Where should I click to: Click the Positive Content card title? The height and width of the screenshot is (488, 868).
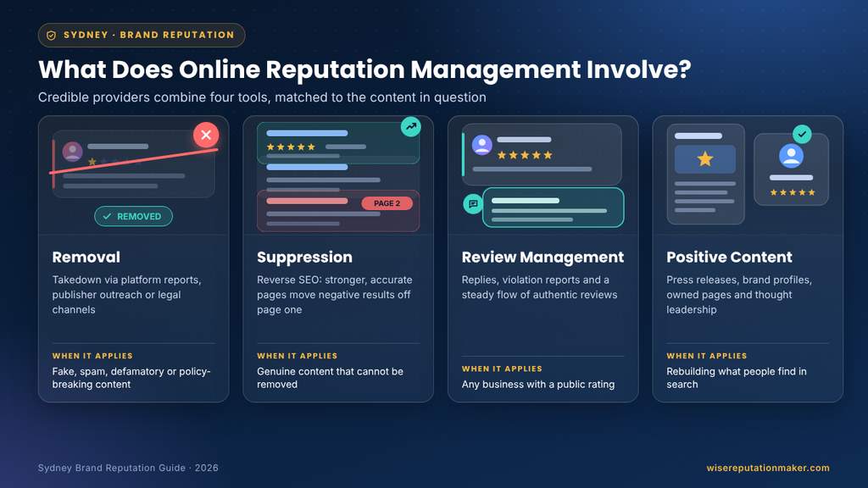pyautogui.click(x=729, y=258)
